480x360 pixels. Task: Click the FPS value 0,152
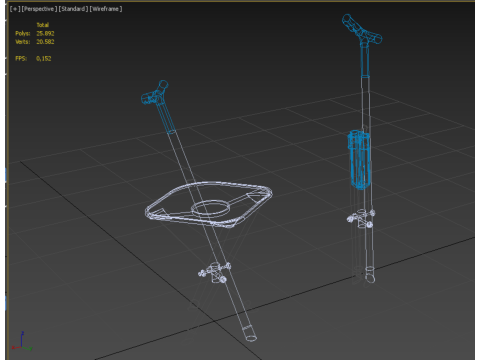(x=44, y=58)
